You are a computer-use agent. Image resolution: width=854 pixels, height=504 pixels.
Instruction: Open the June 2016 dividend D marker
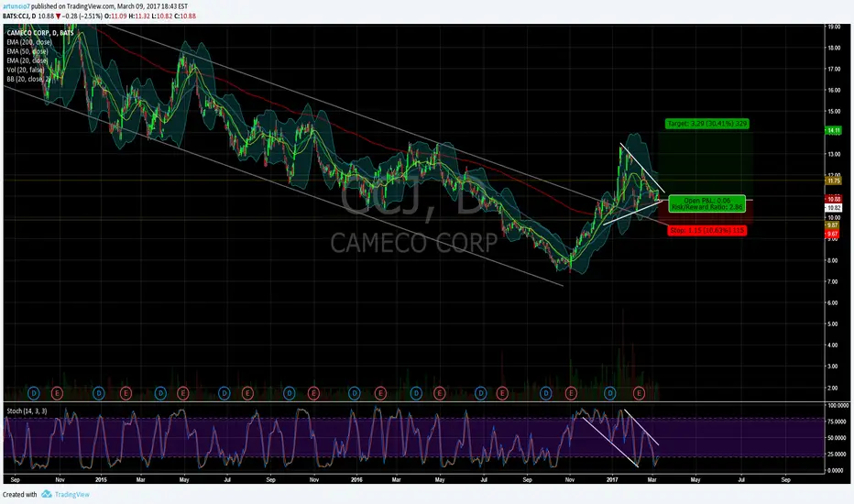tap(480, 393)
